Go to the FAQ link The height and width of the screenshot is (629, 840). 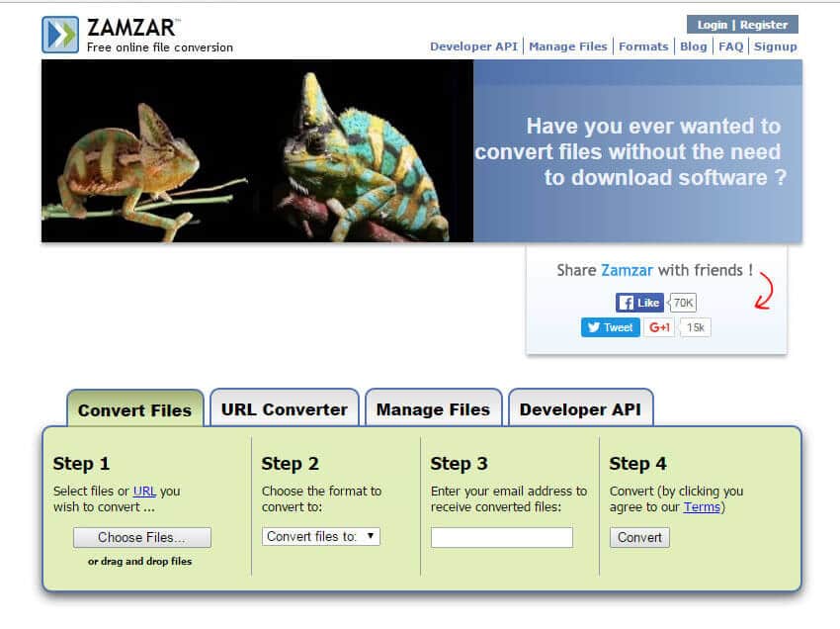[x=730, y=46]
